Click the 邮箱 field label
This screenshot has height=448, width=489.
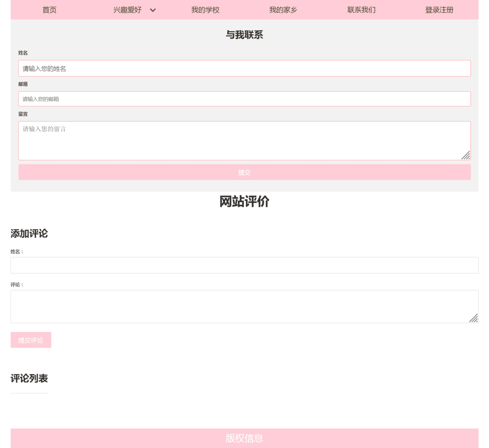pyautogui.click(x=23, y=84)
